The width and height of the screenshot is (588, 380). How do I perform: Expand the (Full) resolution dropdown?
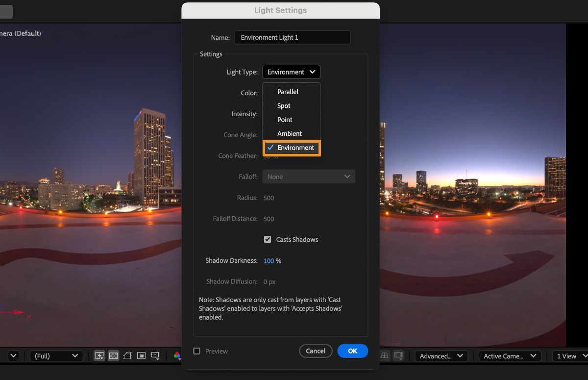click(55, 356)
